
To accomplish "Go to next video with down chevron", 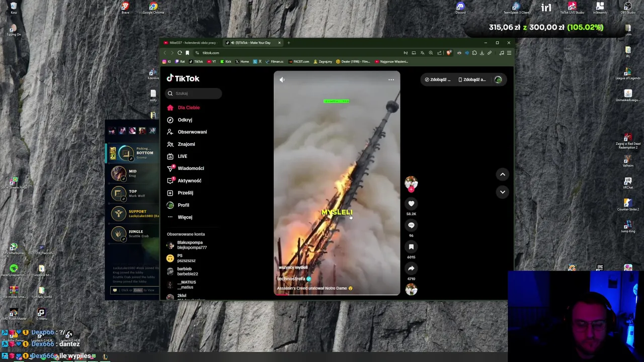I will pyautogui.click(x=502, y=192).
